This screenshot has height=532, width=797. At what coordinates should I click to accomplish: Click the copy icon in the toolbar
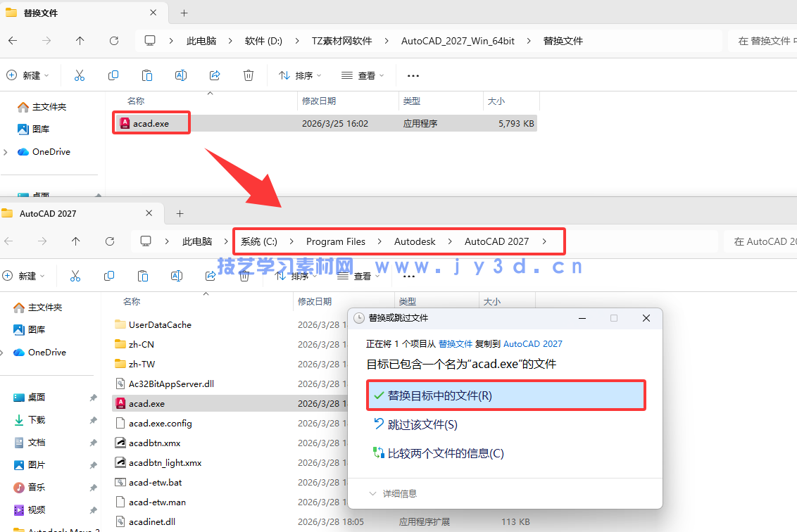click(113, 75)
